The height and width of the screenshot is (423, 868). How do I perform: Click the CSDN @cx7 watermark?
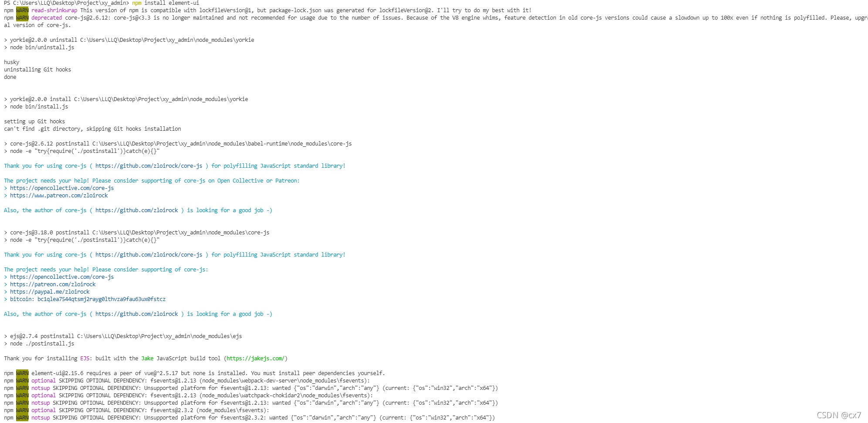click(x=839, y=415)
